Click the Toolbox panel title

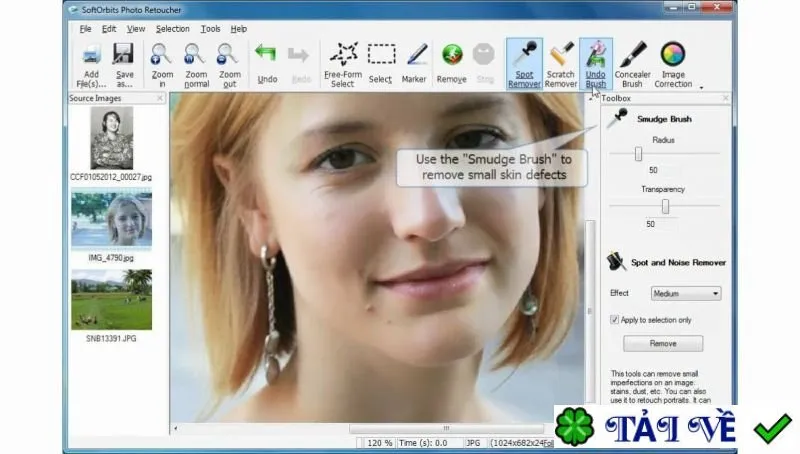(x=616, y=98)
